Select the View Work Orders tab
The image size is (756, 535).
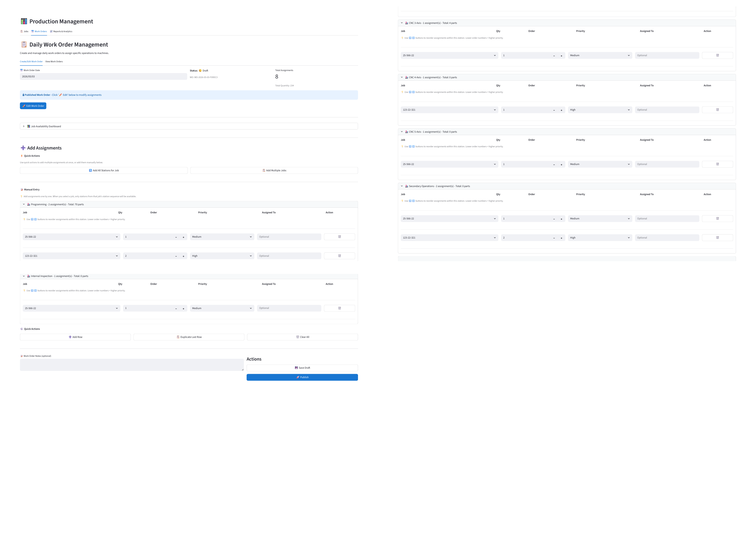54,61
